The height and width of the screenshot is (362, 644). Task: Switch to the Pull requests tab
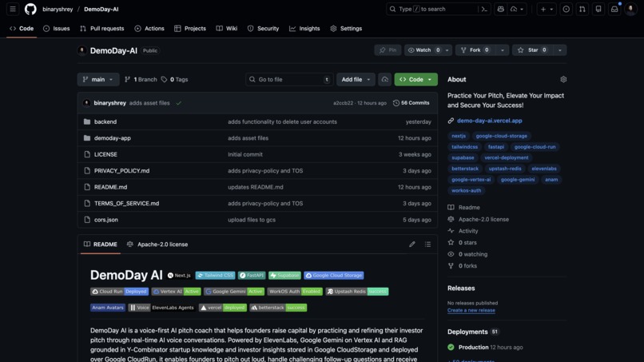point(101,28)
